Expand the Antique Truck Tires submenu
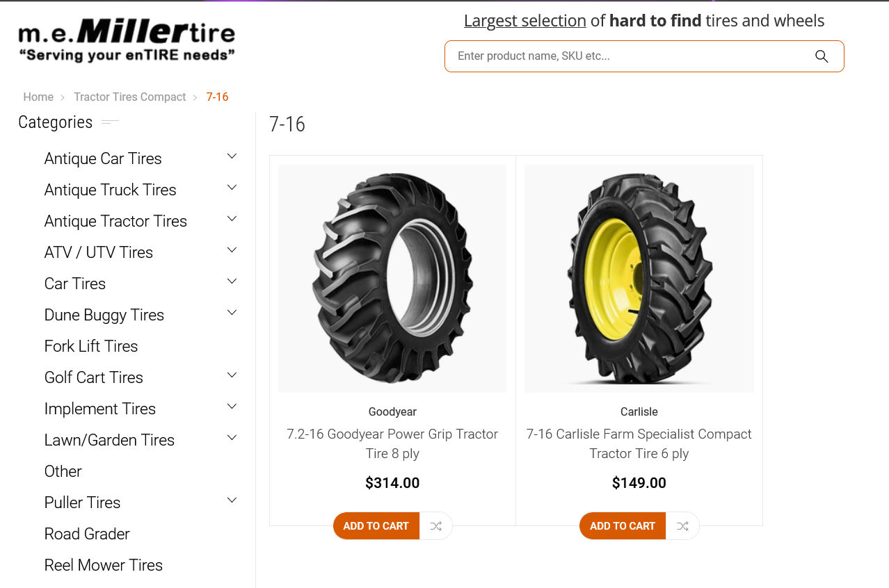889x588 pixels. click(x=232, y=188)
